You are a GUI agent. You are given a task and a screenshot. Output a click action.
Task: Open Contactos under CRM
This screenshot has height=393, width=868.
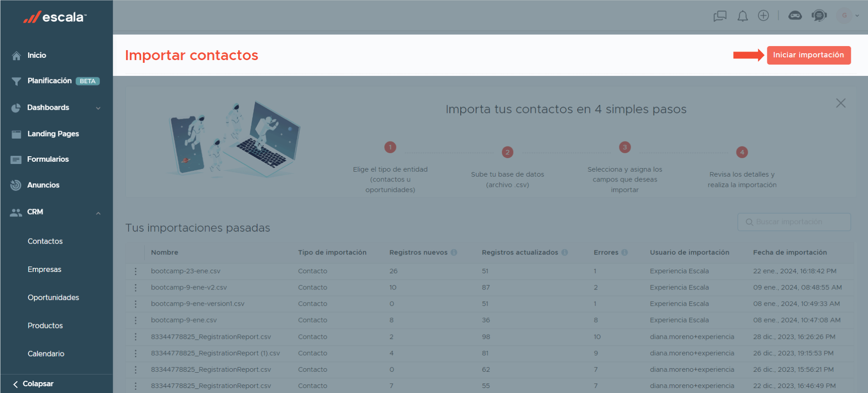45,241
